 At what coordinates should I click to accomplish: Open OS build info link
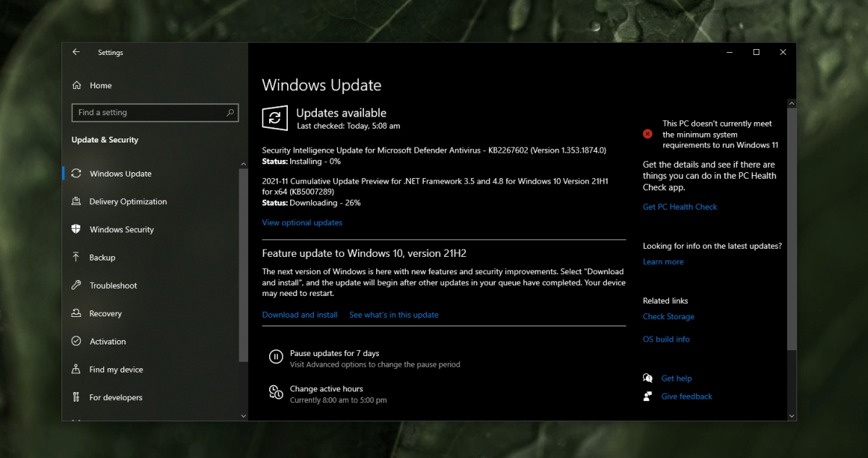click(x=666, y=339)
